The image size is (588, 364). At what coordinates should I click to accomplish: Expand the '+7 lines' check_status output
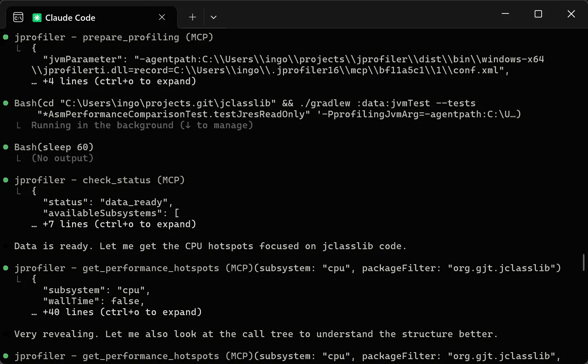[x=119, y=224]
